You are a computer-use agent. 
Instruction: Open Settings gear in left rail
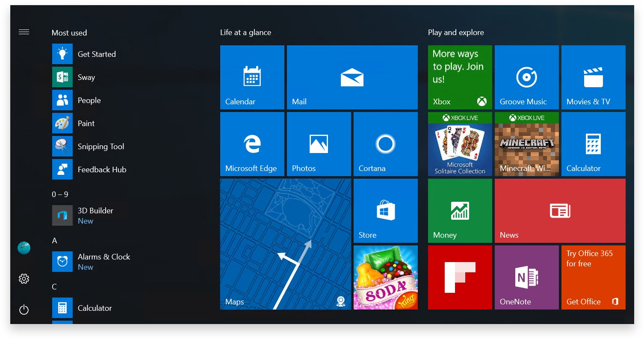(x=24, y=279)
